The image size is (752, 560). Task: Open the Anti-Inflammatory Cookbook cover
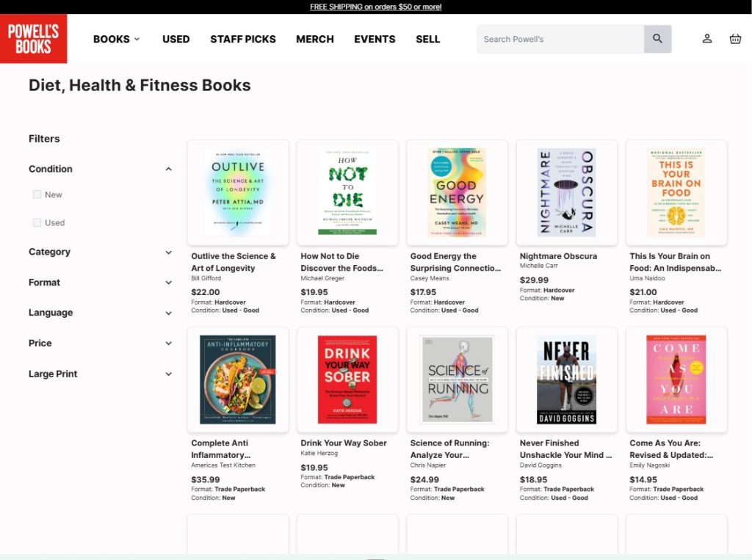pos(238,379)
